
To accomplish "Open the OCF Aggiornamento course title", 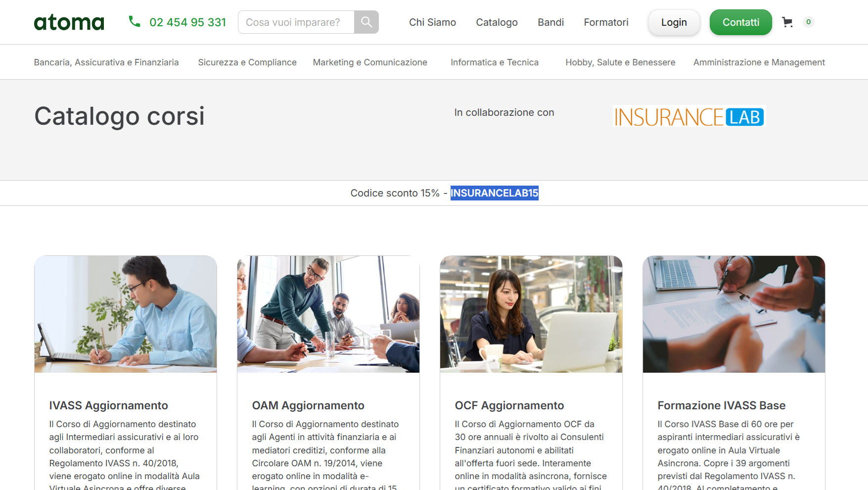I will [x=509, y=405].
